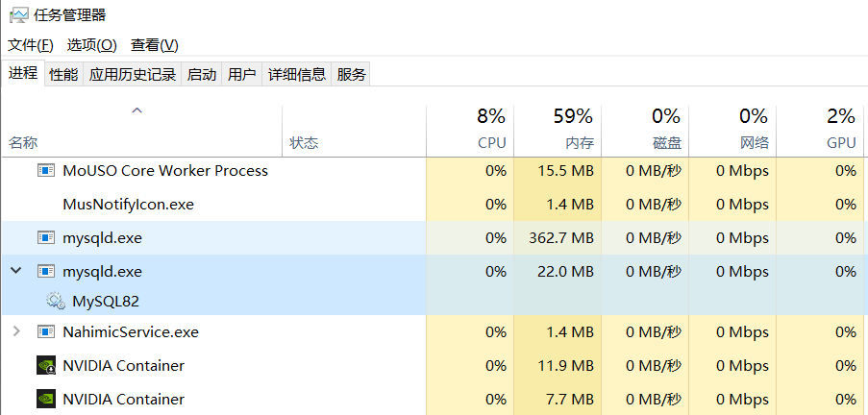868x415 pixels.
Task: Click icon of NVIDIA Container using 11.9 MB
Action: [46, 366]
